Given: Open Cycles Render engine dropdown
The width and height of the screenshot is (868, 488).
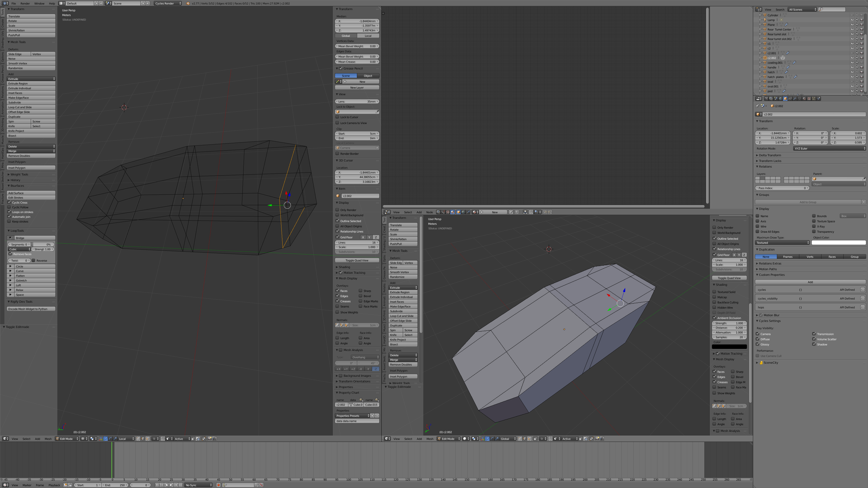Looking at the screenshot, I should pos(168,3).
